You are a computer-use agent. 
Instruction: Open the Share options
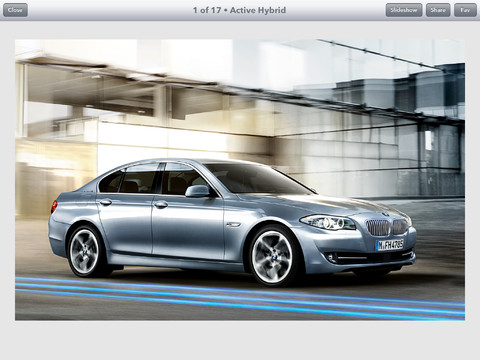point(438,10)
